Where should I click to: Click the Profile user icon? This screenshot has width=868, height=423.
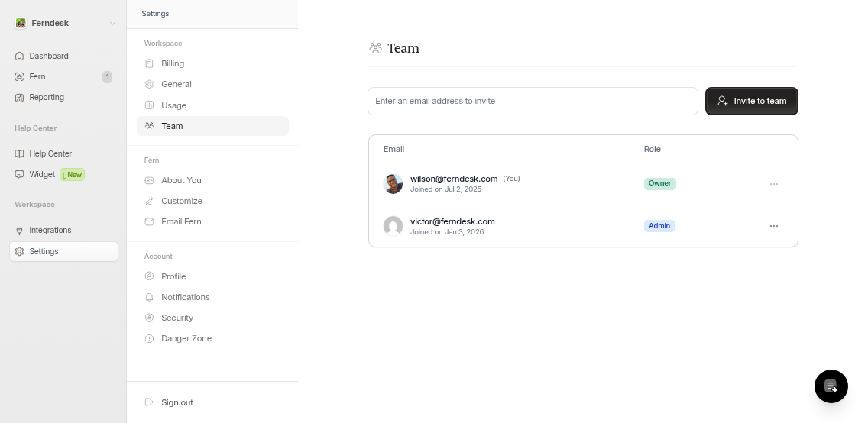(150, 276)
